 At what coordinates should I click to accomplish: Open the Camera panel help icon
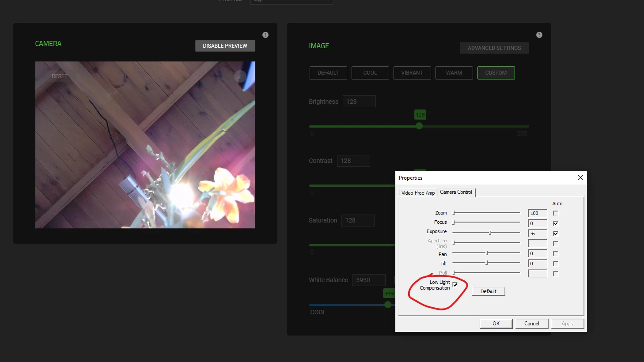[265, 35]
